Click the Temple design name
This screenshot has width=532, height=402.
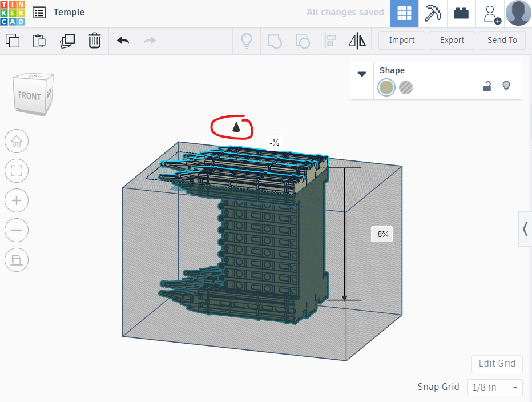tap(69, 12)
